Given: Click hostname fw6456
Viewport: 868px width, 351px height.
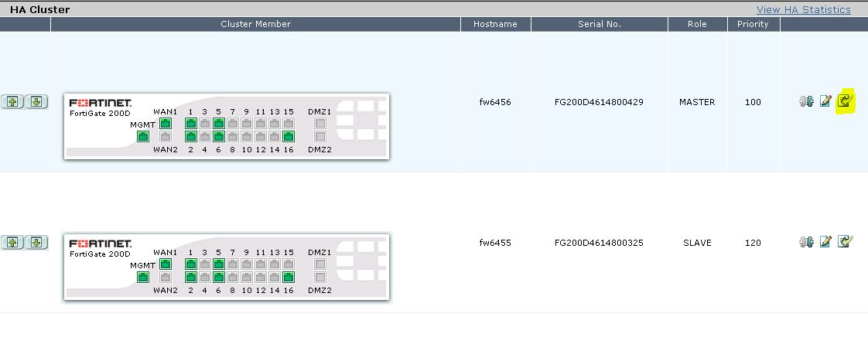Looking at the screenshot, I should [x=495, y=102].
